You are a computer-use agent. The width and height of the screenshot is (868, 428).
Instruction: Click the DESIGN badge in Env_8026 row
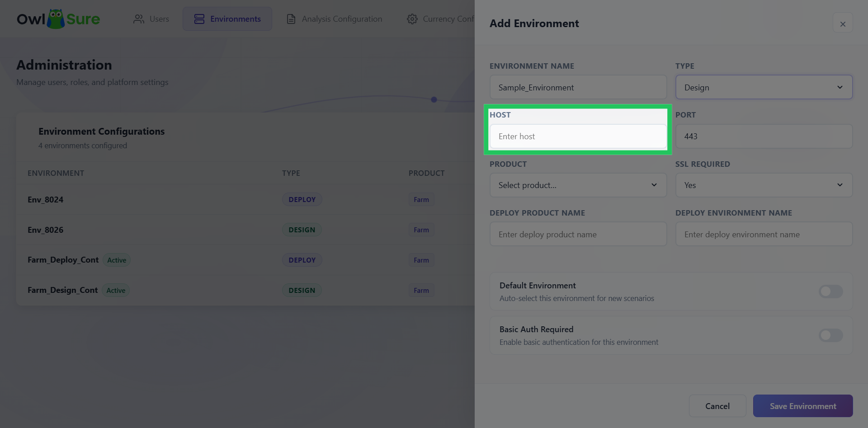point(302,230)
